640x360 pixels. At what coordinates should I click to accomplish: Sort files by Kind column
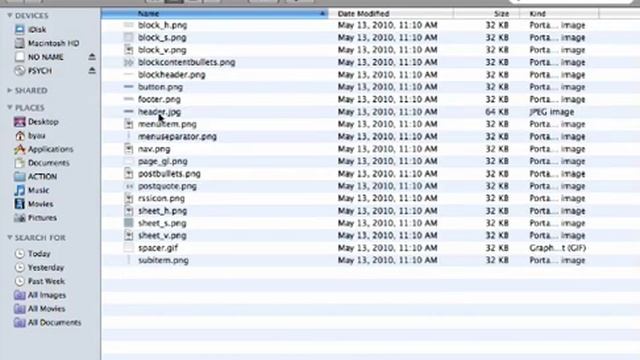559,13
